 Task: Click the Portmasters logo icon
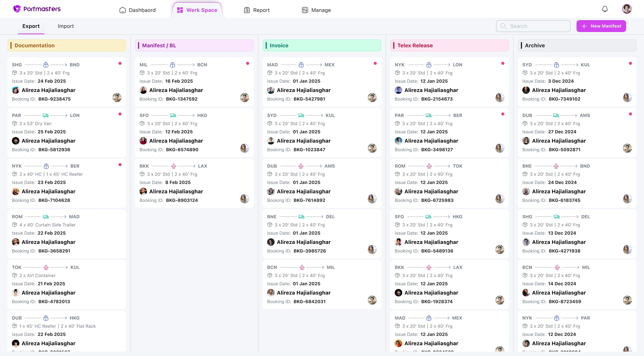[17, 9]
